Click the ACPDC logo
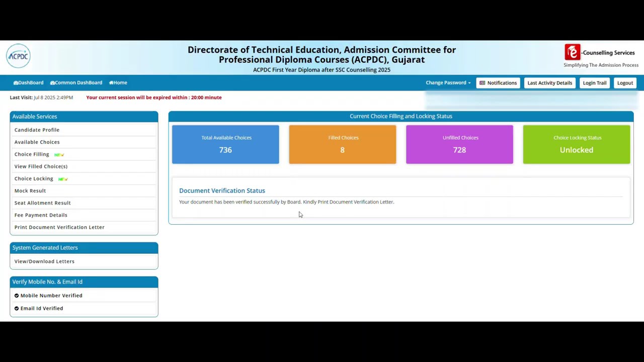 pos(19,56)
